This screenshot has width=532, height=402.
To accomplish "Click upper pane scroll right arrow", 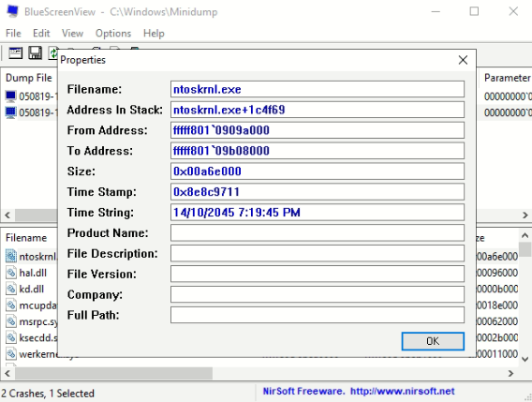I will 525,215.
